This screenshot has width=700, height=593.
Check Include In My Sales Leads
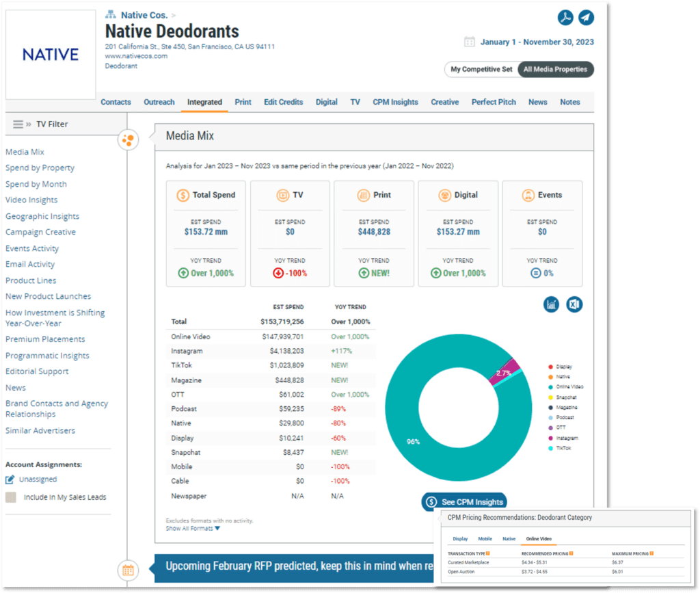pyautogui.click(x=11, y=497)
